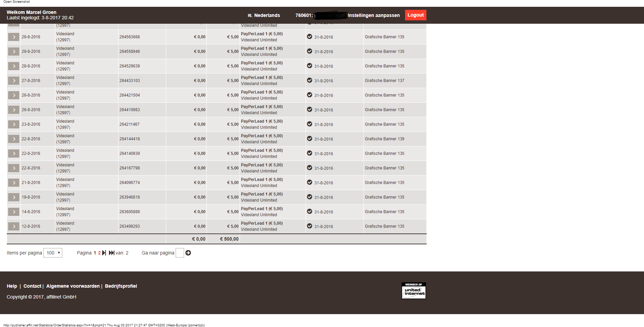The height and width of the screenshot is (327, 644).
Task: Click the PayPerLead text for order 264144418
Action: coord(262,136)
